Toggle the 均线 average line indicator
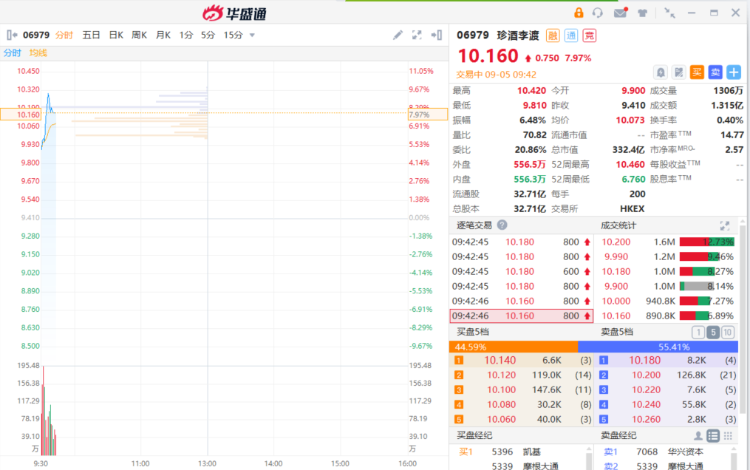The height and width of the screenshot is (470, 750). point(38,52)
